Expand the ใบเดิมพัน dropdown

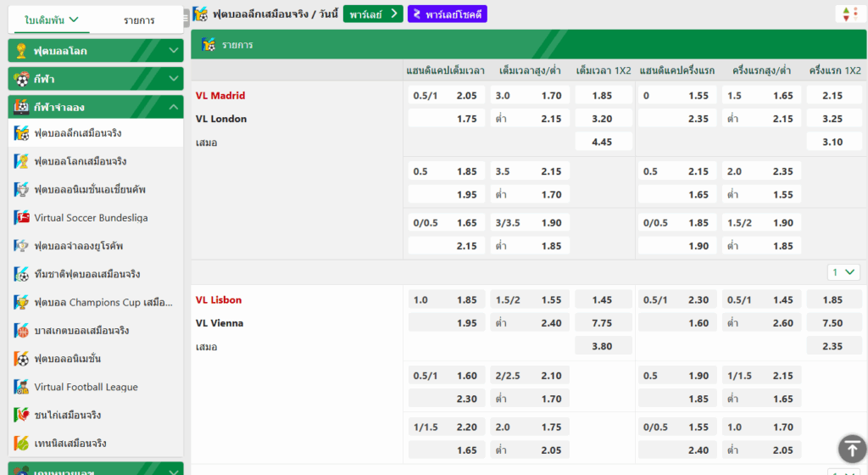52,20
